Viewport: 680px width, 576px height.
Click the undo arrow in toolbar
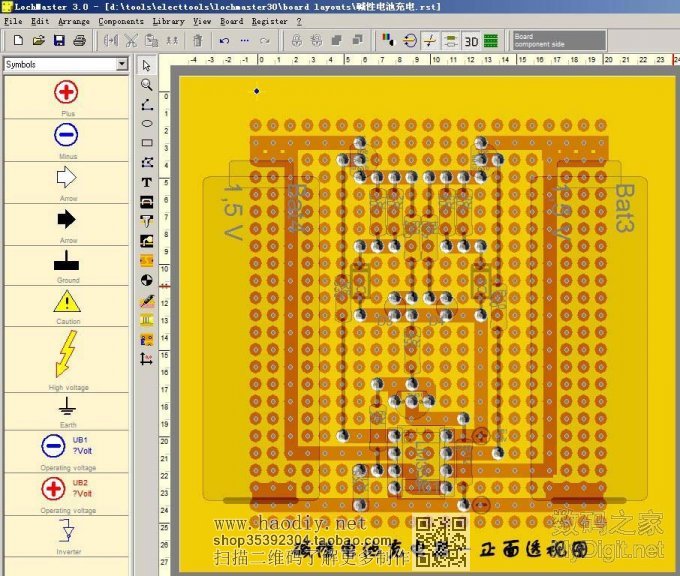[224, 41]
